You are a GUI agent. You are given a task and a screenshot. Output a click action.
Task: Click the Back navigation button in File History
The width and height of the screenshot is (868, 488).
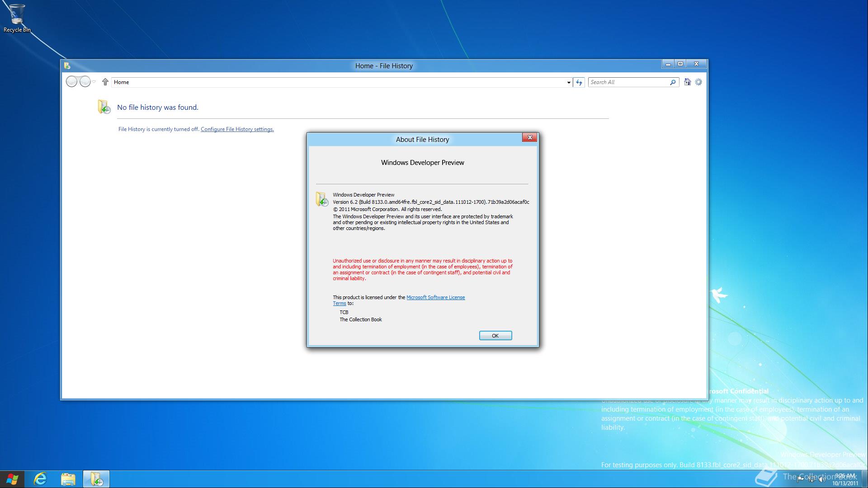71,82
